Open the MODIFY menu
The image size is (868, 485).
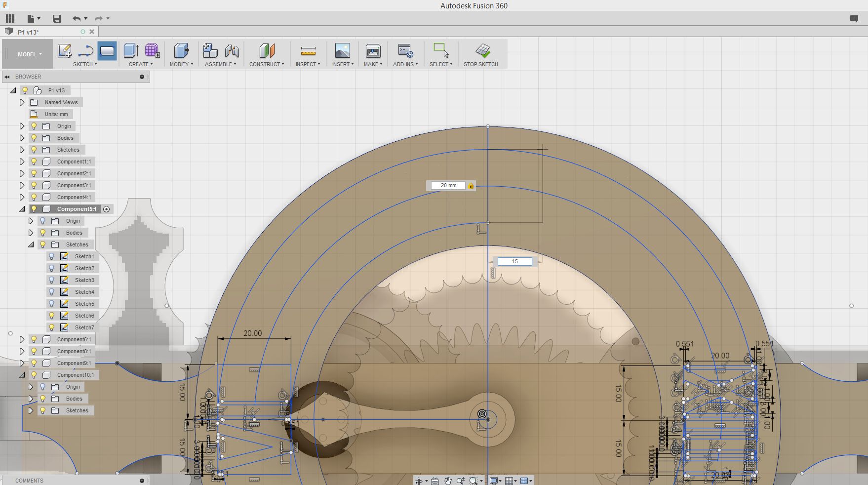coord(181,64)
